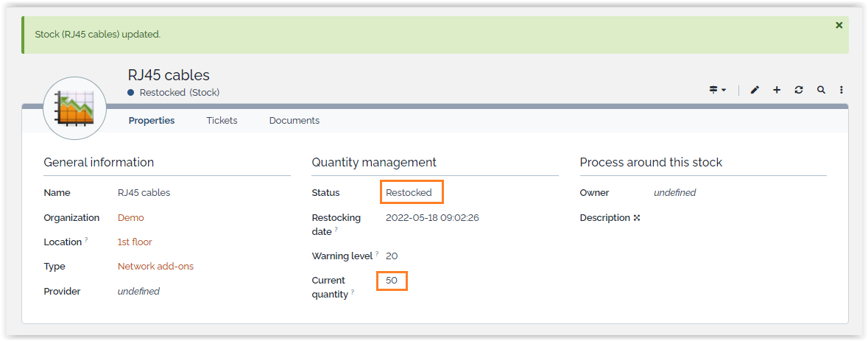Open the transitions signpost dropdown menu
Viewport: 868px width, 341px height.
(x=717, y=90)
